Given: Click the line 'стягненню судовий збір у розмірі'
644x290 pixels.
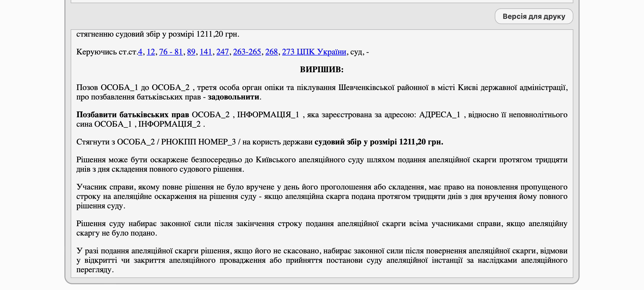Looking at the screenshot, I should [158, 34].
